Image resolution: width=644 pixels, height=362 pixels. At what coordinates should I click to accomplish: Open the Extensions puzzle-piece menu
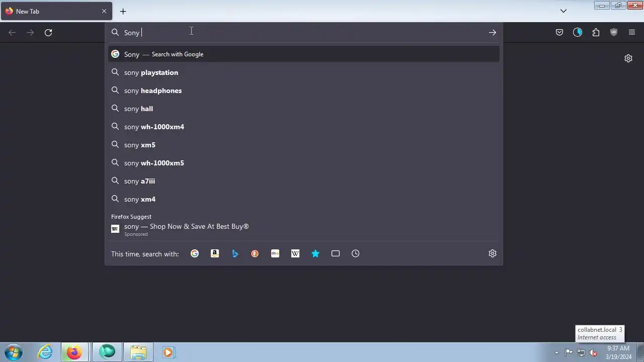pyautogui.click(x=596, y=32)
